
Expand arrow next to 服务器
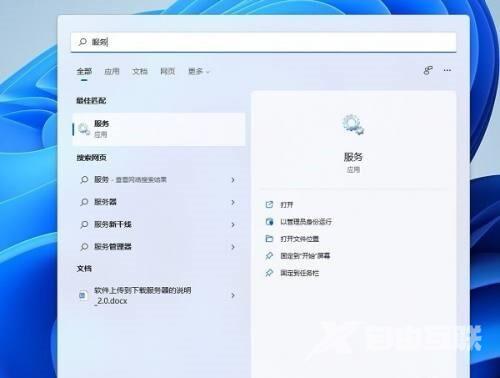233,202
